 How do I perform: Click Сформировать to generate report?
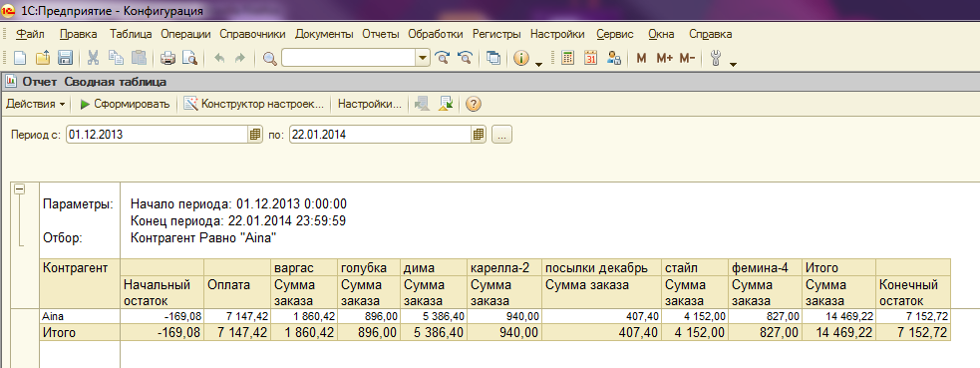125,104
